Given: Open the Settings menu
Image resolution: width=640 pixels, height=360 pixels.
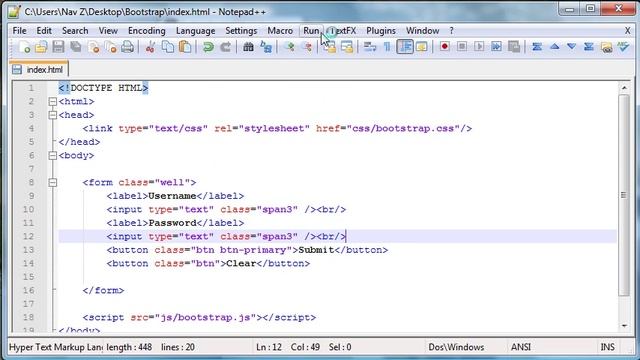Looking at the screenshot, I should (241, 31).
